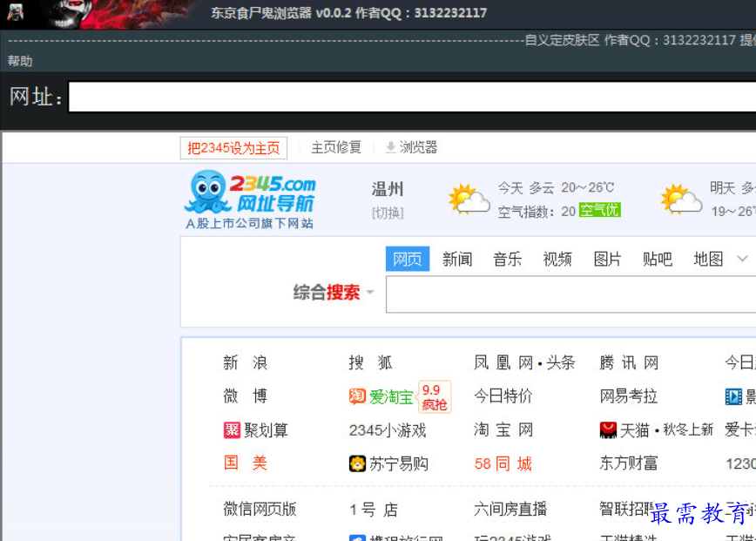Click the 2345.com octopus logo

coord(250,199)
